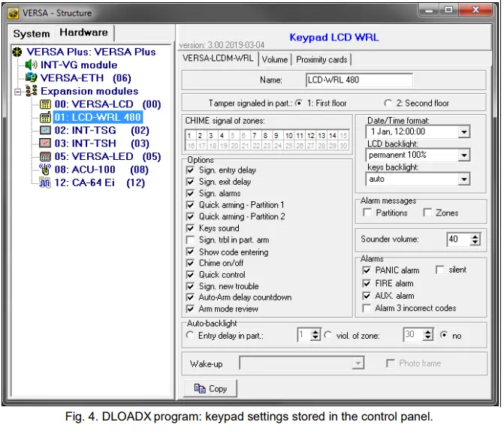Screen dimensions: 504x434
Task: Minimize the VERSA Structure window
Action: (x=429, y=11)
